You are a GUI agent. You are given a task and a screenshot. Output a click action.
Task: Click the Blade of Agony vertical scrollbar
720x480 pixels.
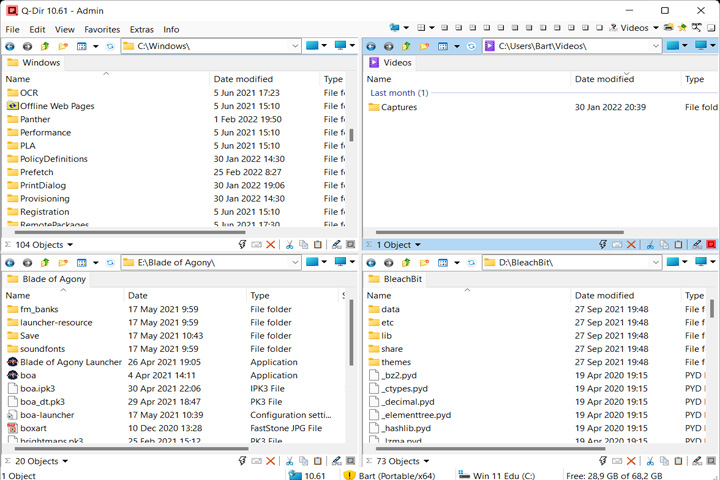click(351, 332)
